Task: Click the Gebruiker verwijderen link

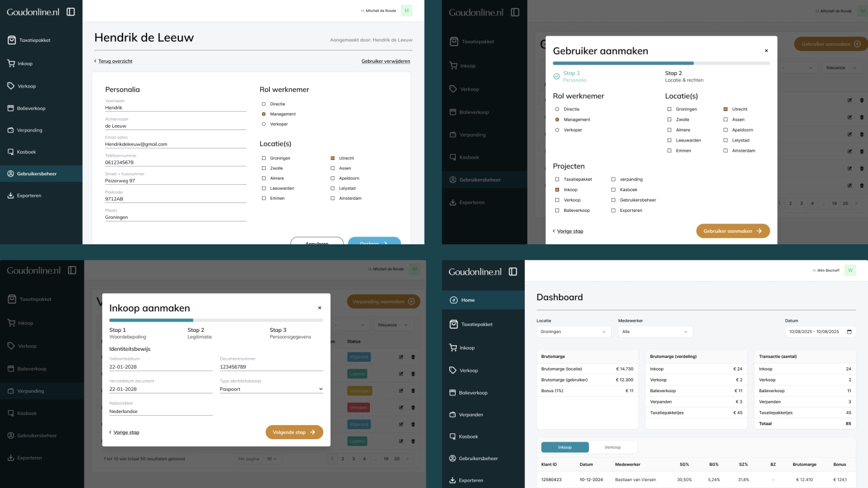Action: click(x=386, y=62)
